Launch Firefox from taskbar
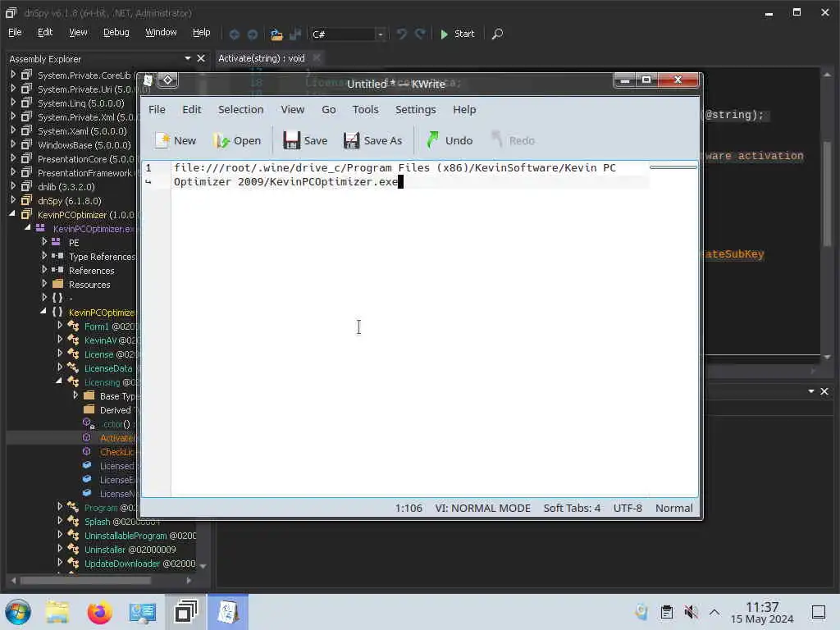Screen dimensions: 840x630 tap(99, 612)
